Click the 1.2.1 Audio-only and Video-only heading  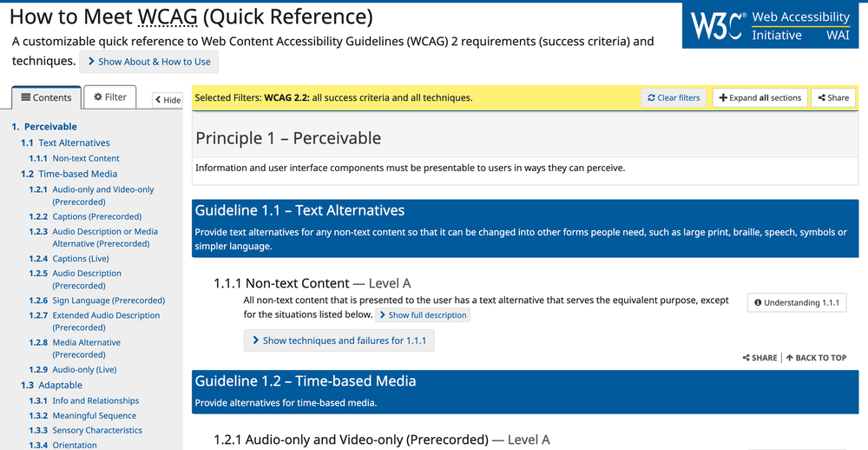tap(381, 440)
